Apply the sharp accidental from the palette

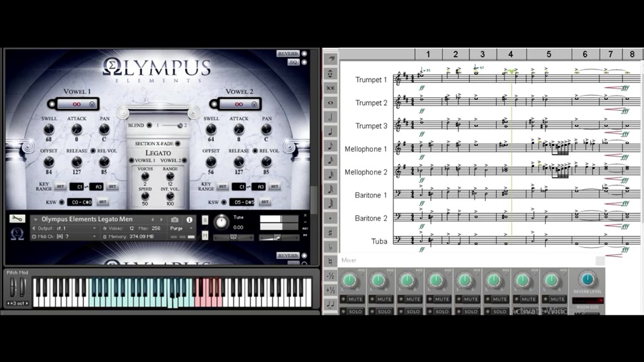pyautogui.click(x=331, y=233)
